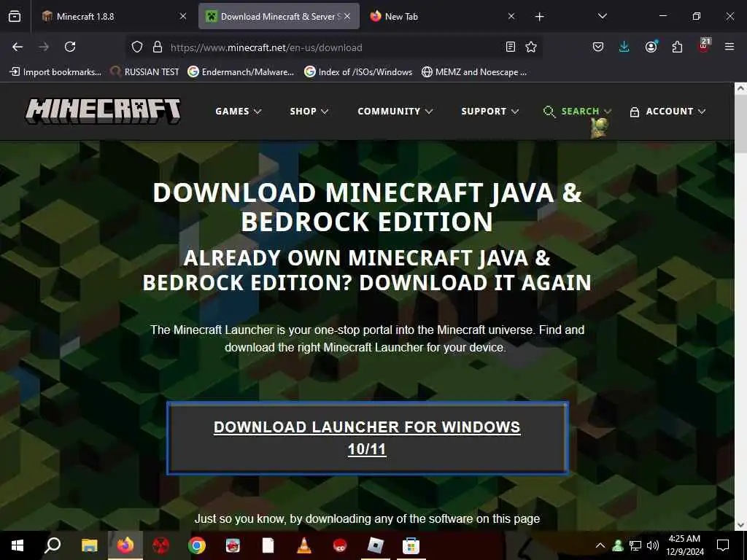Bookmark this page with the star

coord(531,47)
